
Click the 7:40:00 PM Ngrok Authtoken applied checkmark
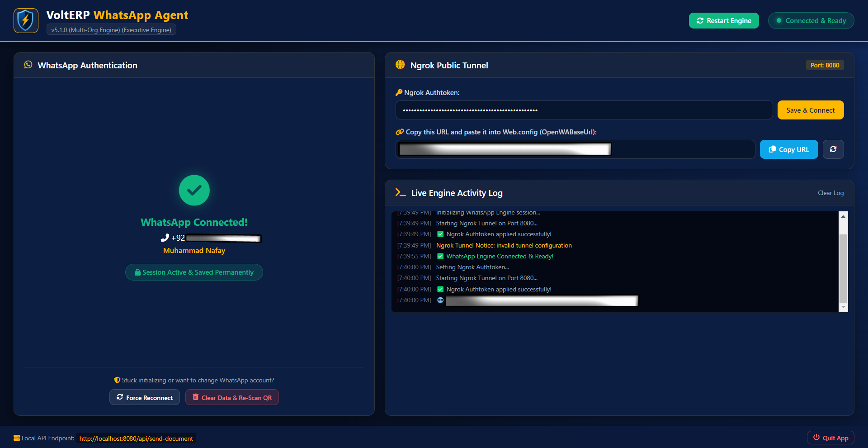(x=440, y=290)
